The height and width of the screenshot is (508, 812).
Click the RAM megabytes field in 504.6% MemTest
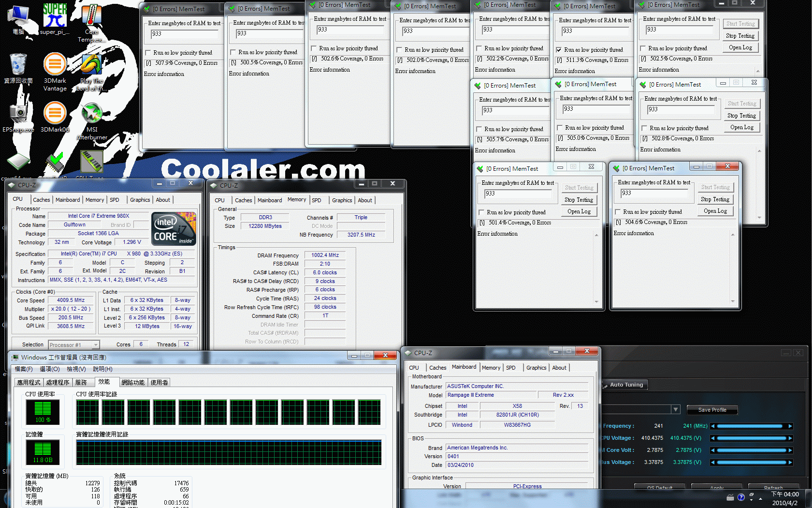pos(653,193)
